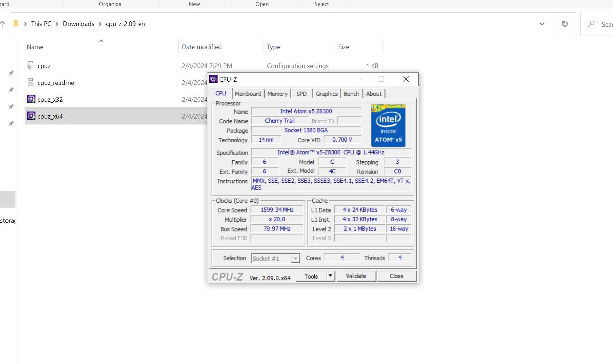Screen dimensions: 613x364
Task: Sort files by Date modified column
Action: [x=202, y=47]
